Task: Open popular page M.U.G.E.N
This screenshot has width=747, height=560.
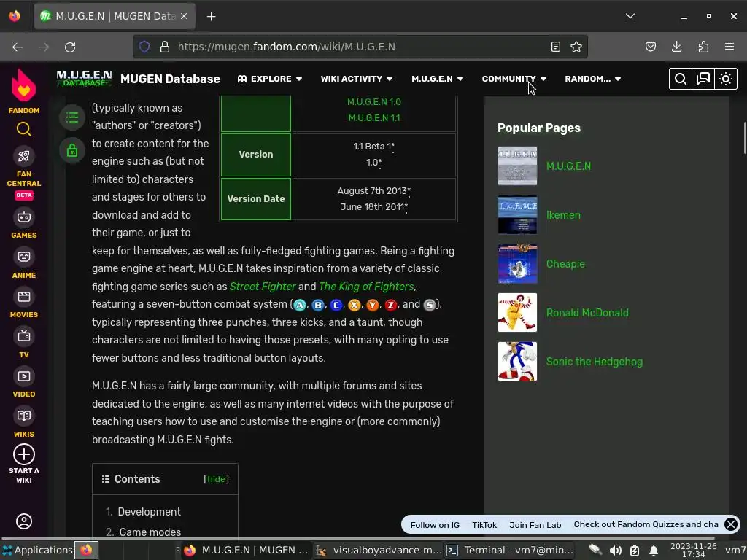Action: point(568,166)
